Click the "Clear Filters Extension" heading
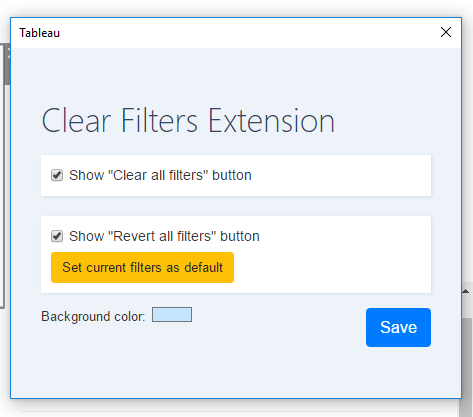The image size is (473, 417). 188,121
